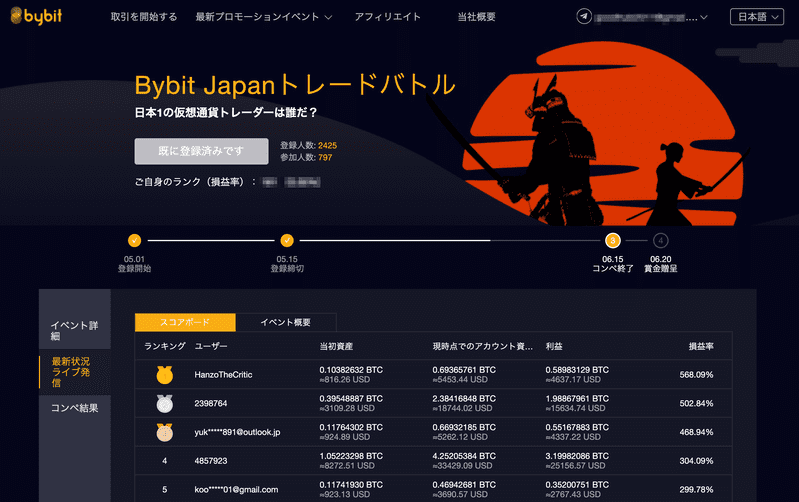Click rank number 4

pyautogui.click(x=165, y=461)
